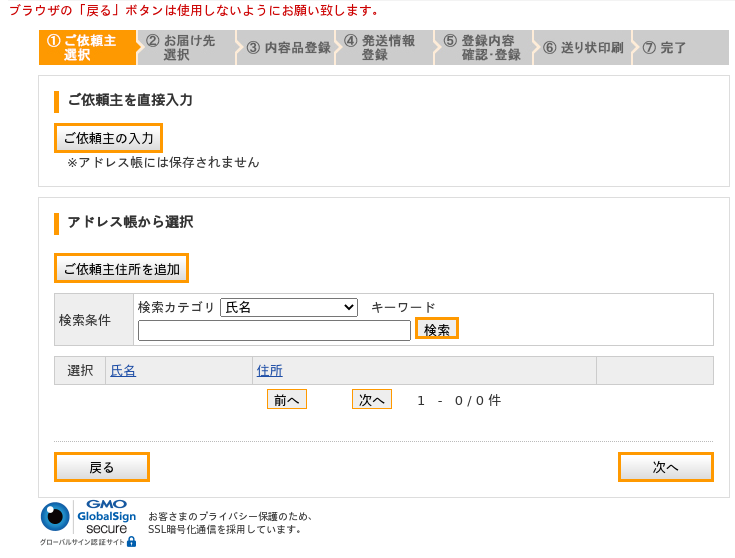Go to step ② お届け先選択

187,47
